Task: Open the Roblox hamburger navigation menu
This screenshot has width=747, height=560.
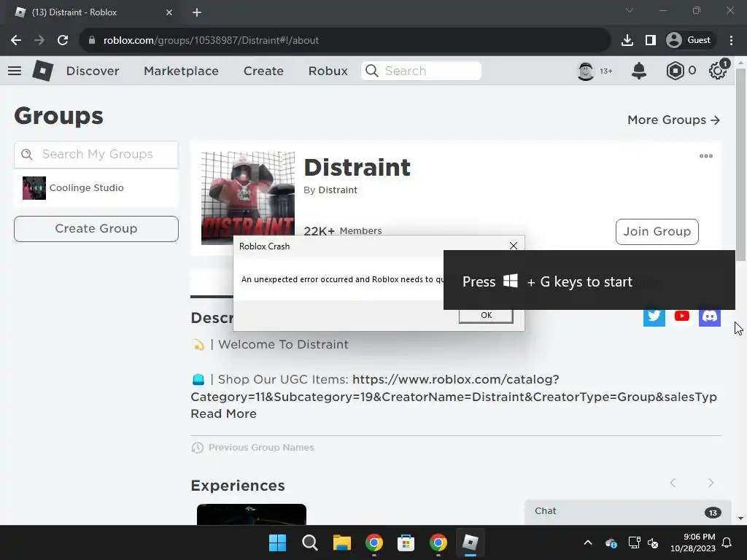Action: tap(15, 71)
